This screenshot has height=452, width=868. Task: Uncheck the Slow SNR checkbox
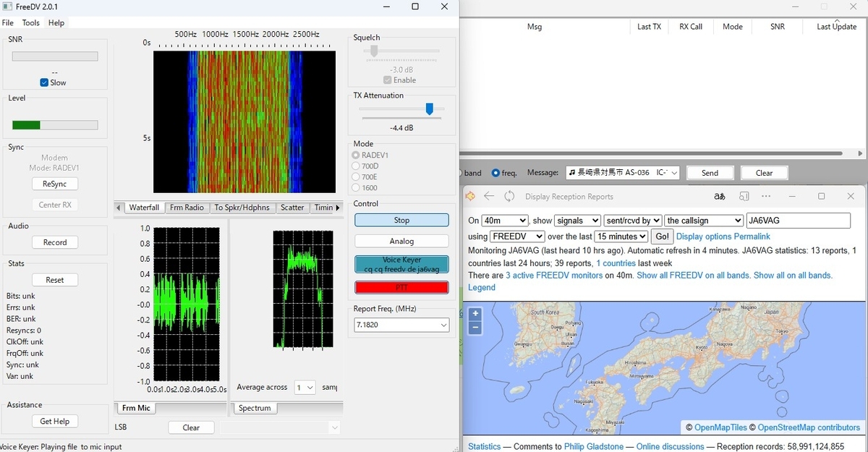pos(45,82)
